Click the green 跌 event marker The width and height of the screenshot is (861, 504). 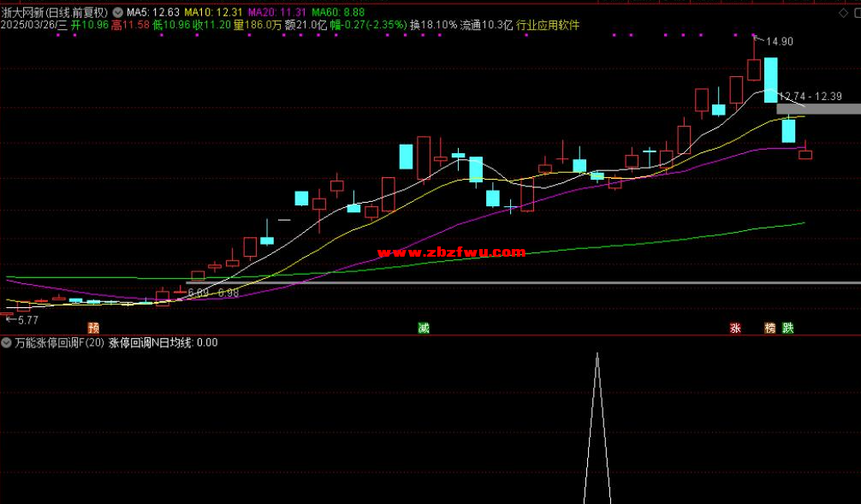(x=788, y=328)
